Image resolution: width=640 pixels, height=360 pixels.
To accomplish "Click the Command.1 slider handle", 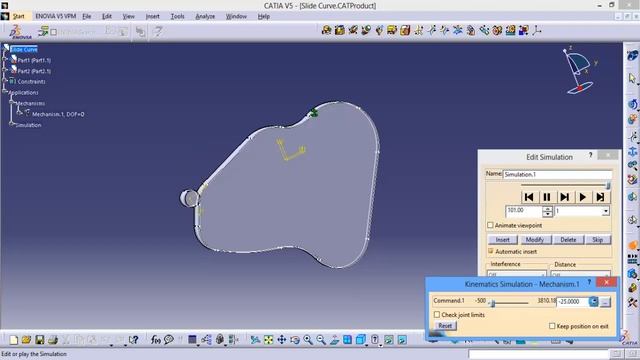I will [493, 303].
